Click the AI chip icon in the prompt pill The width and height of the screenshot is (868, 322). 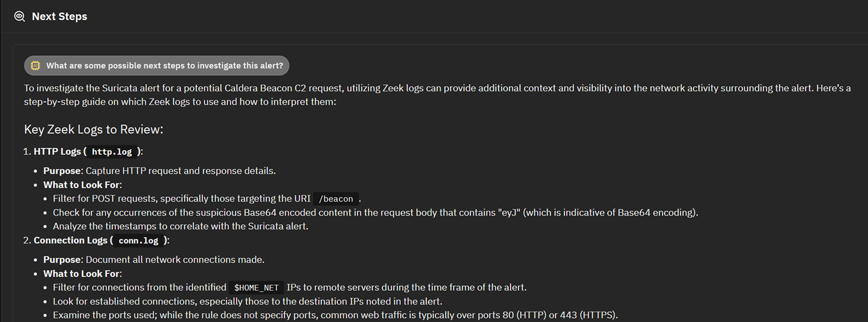pyautogui.click(x=35, y=66)
